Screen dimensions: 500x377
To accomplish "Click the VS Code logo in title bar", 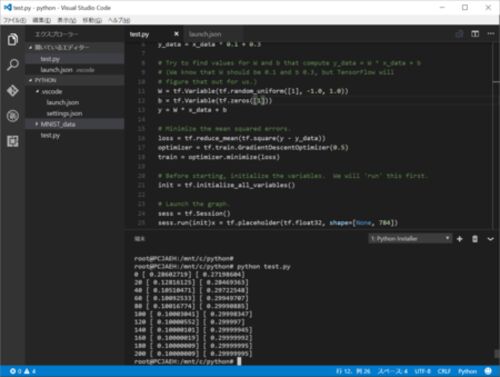I will click(7, 7).
